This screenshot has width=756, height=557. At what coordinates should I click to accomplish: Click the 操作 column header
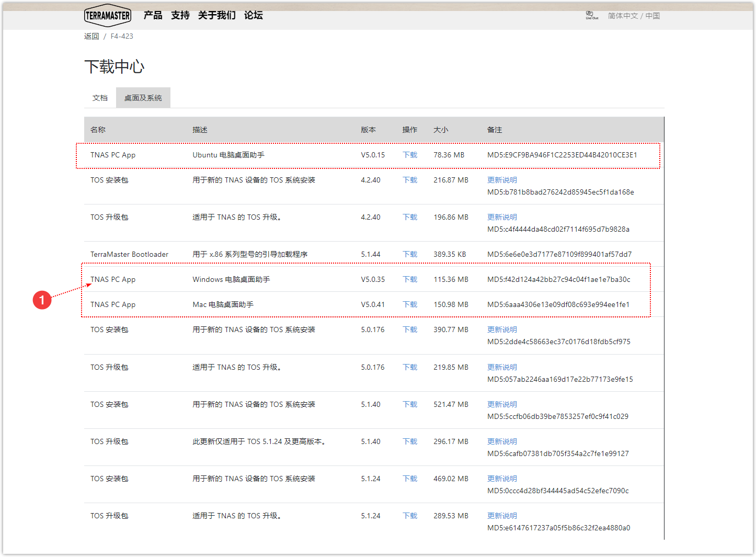410,130
